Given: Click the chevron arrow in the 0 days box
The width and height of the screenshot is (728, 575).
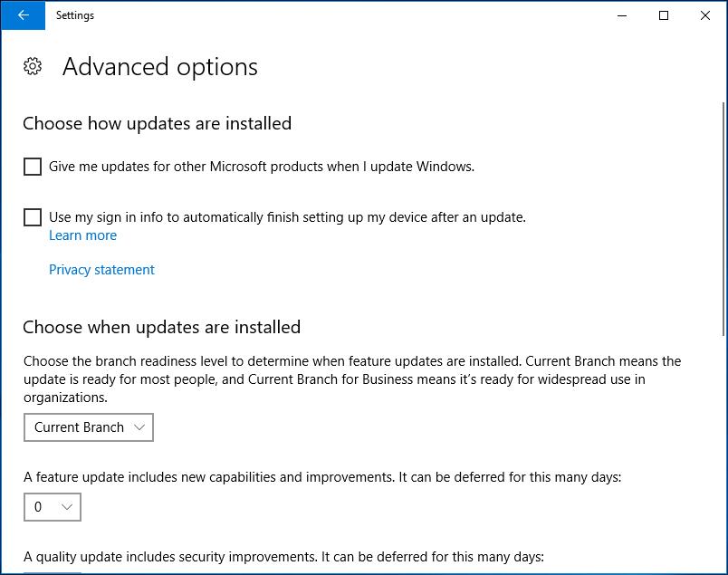Looking at the screenshot, I should 66,507.
